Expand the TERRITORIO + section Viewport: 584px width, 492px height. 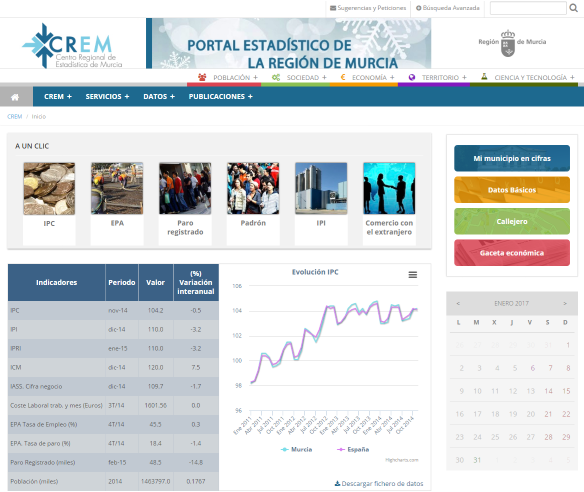438,77
